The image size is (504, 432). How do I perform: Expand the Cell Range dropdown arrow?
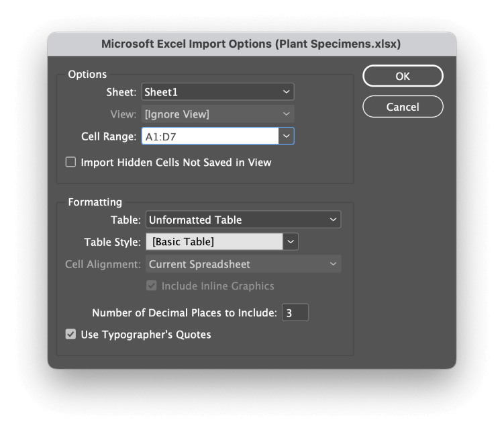click(x=286, y=136)
